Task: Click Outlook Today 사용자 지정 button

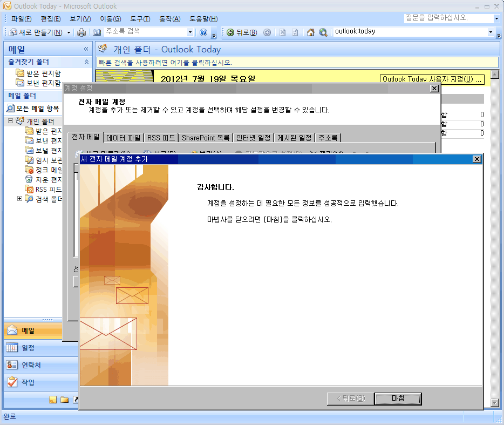Action: 432,79
